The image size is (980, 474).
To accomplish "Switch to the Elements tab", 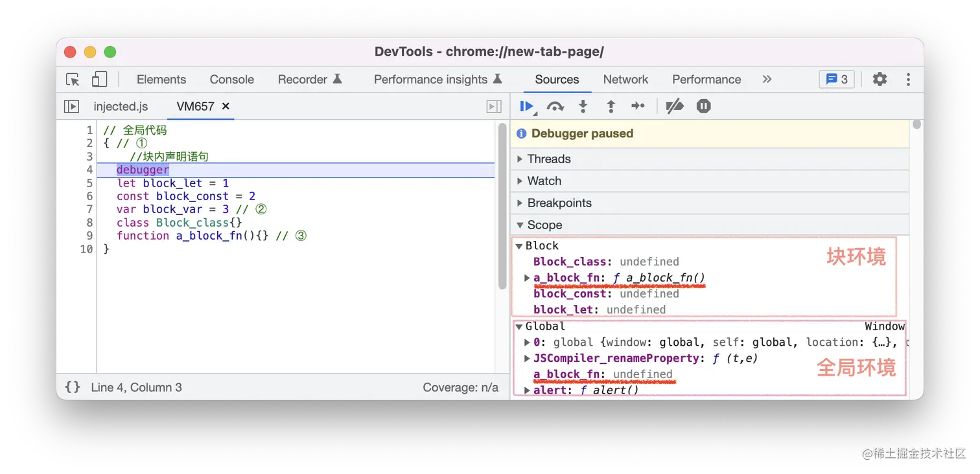I will point(161,79).
